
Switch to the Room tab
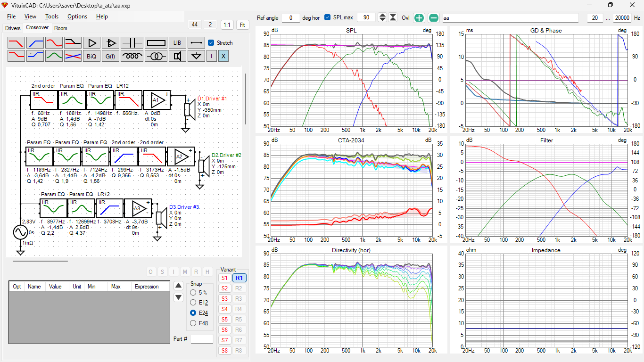tap(61, 28)
